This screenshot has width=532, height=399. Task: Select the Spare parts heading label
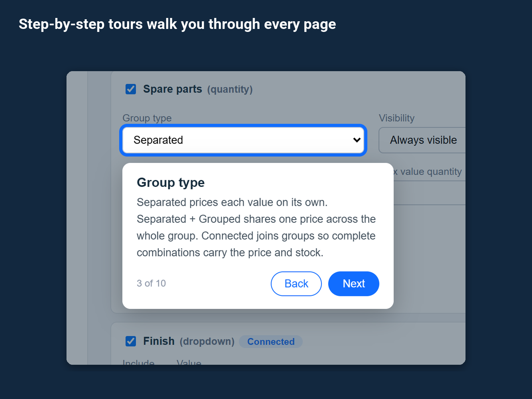tap(173, 89)
